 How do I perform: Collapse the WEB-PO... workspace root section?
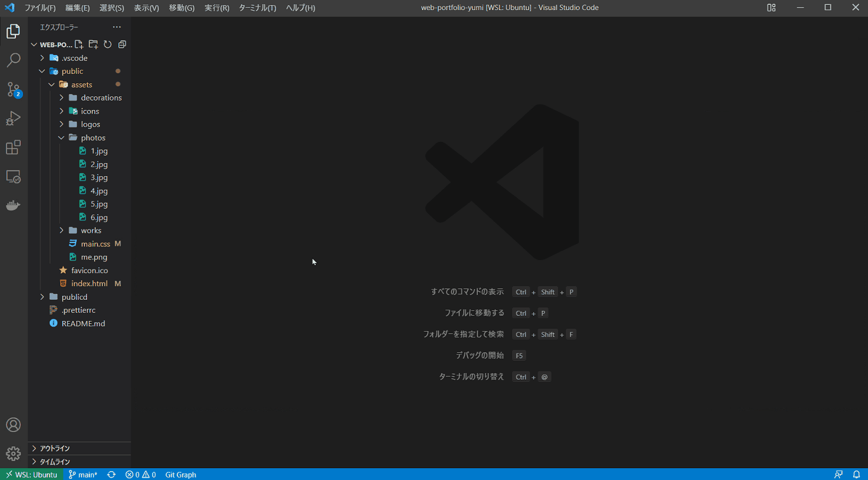click(x=51, y=44)
